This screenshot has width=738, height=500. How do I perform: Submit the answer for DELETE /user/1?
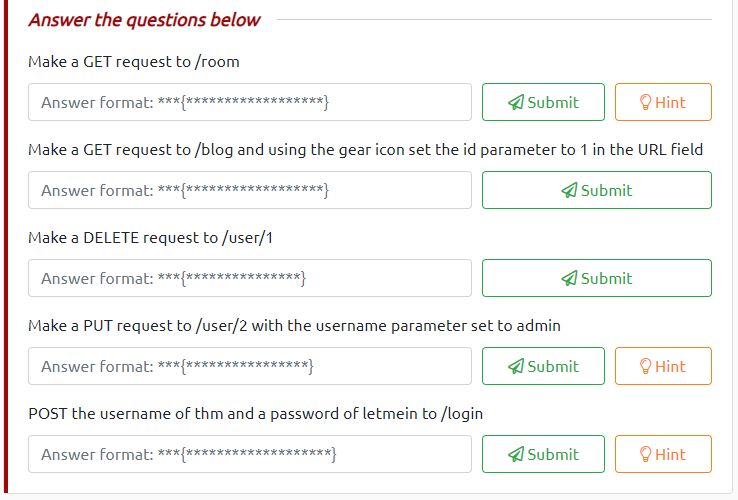[x=596, y=278]
